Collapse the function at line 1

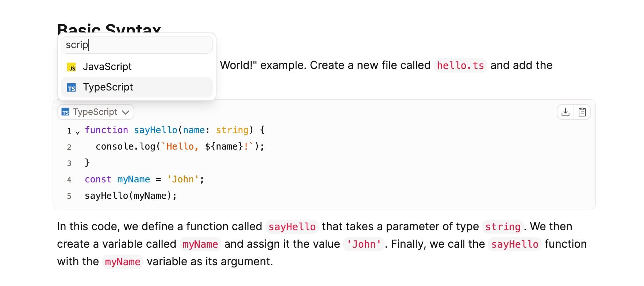coord(77,132)
